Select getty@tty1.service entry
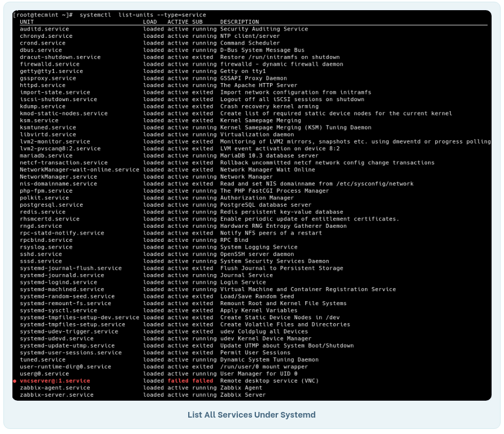This screenshot has height=434, width=504. point(51,71)
